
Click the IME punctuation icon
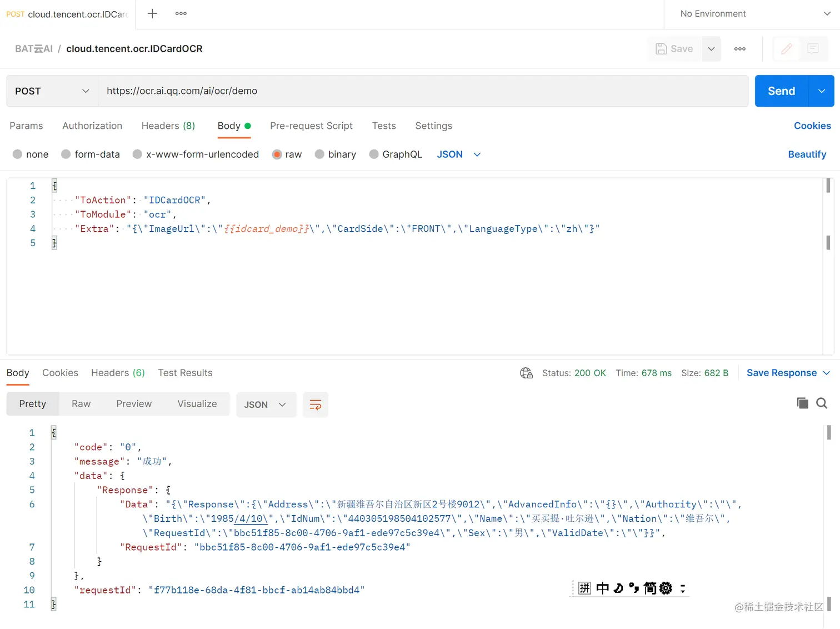pos(634,588)
